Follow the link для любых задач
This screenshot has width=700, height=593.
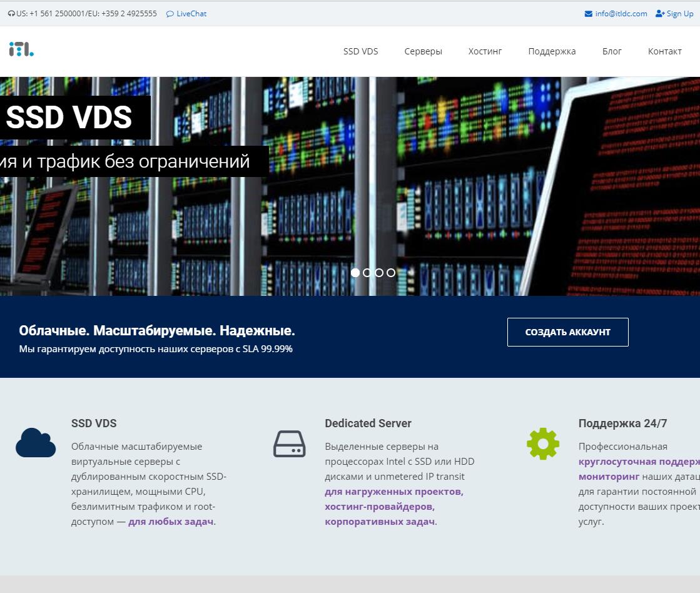pyautogui.click(x=170, y=520)
